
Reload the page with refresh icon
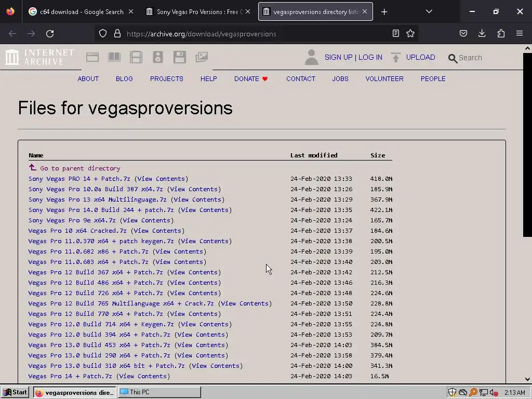50,34
